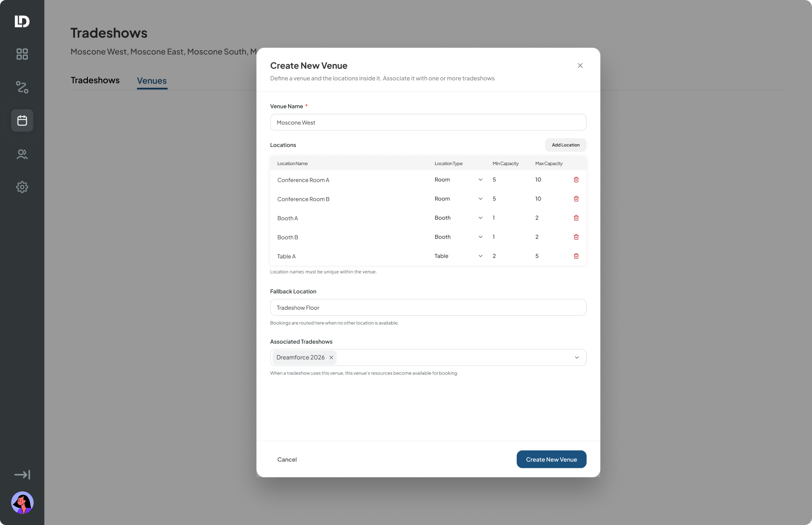Open the dashboard grid icon in sidebar

coord(22,54)
